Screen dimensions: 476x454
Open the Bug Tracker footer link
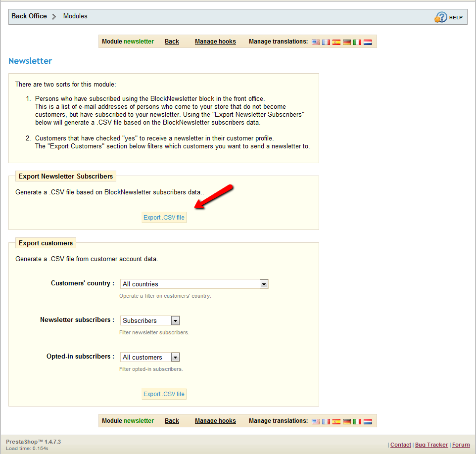(x=431, y=445)
